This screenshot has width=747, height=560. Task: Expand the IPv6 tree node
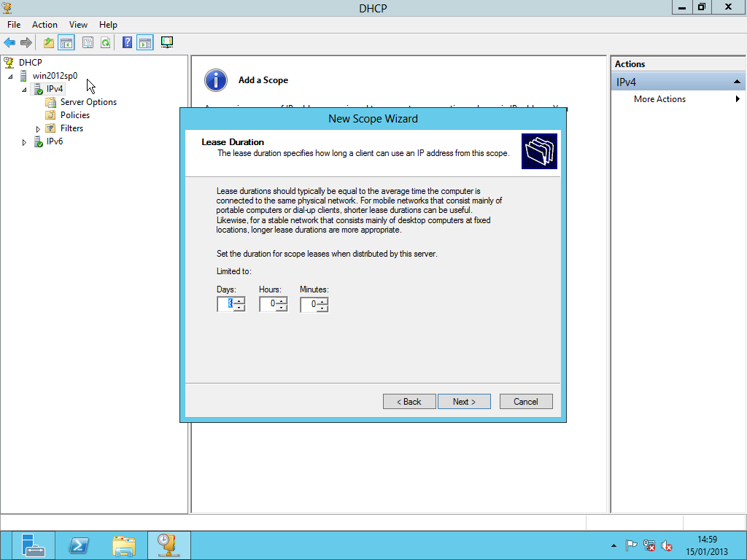[x=24, y=142]
